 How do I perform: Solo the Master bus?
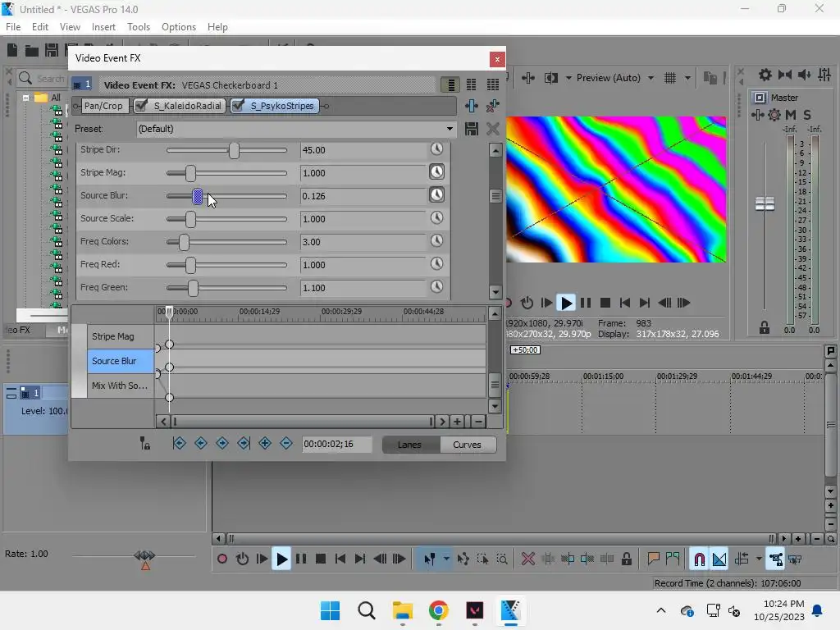pos(807,115)
